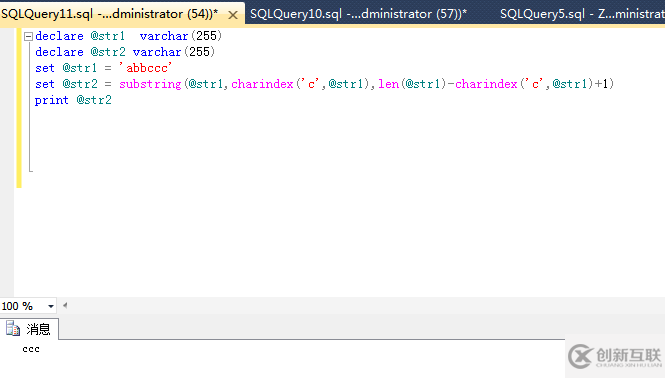
Task: Click '@str2' in second declare line
Action: 108,52
